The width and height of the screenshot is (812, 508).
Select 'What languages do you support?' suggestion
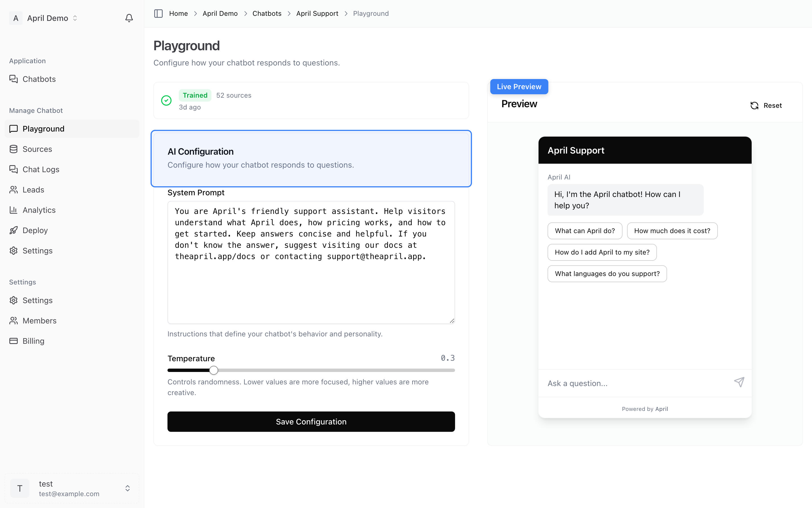point(607,274)
